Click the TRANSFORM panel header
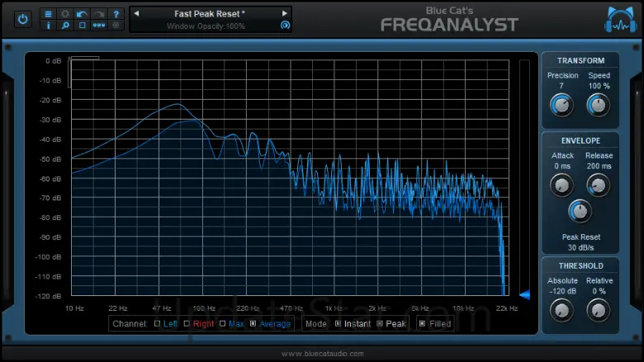This screenshot has width=644, height=362. [x=580, y=61]
